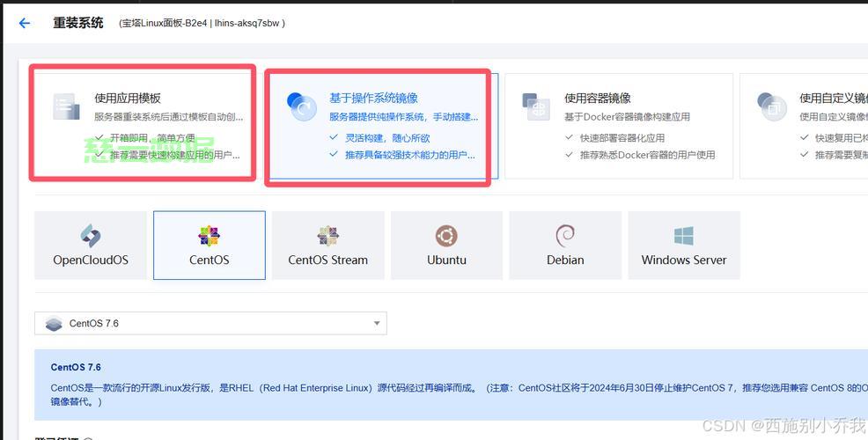868x440 pixels.
Task: Open the CentOS 7.6 version dropdown arrow
Action: [x=377, y=323]
